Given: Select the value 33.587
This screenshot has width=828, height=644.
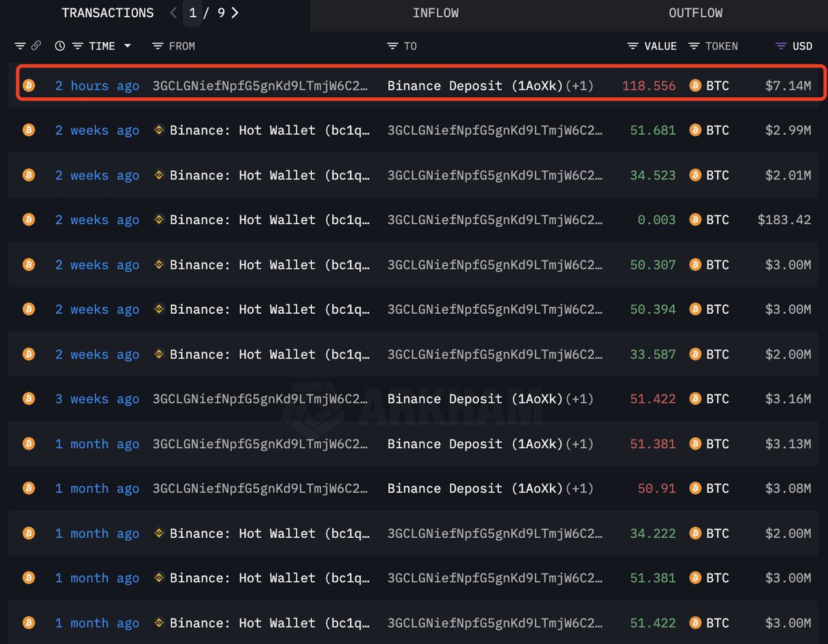Looking at the screenshot, I should 653,354.
